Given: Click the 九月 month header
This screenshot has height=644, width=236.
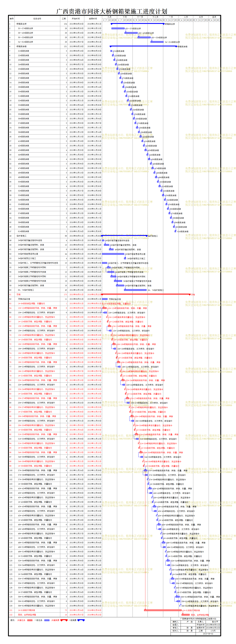Looking at the screenshot, I should click(x=109, y=17).
